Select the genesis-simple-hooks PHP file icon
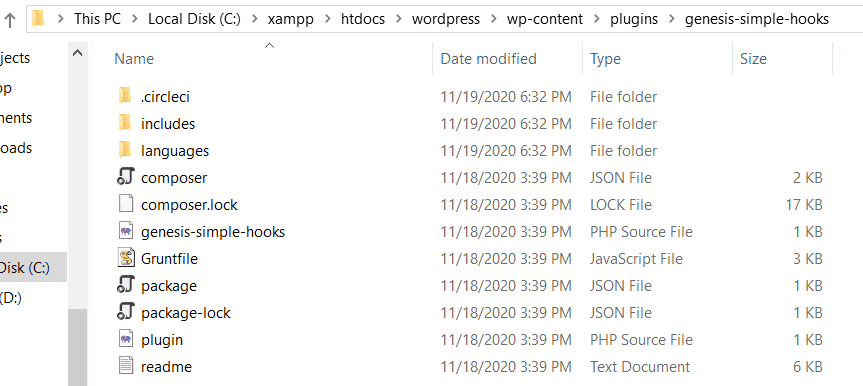The image size is (863, 386). tap(126, 231)
